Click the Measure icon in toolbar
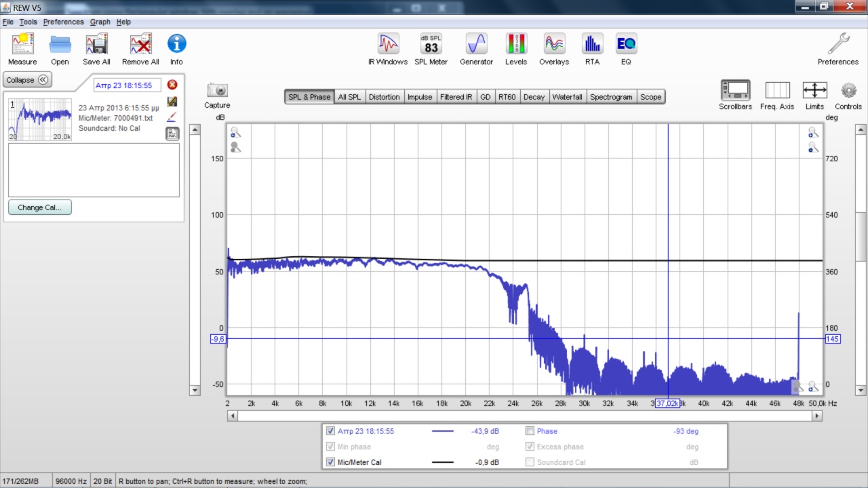The width and height of the screenshot is (868, 488). click(22, 45)
